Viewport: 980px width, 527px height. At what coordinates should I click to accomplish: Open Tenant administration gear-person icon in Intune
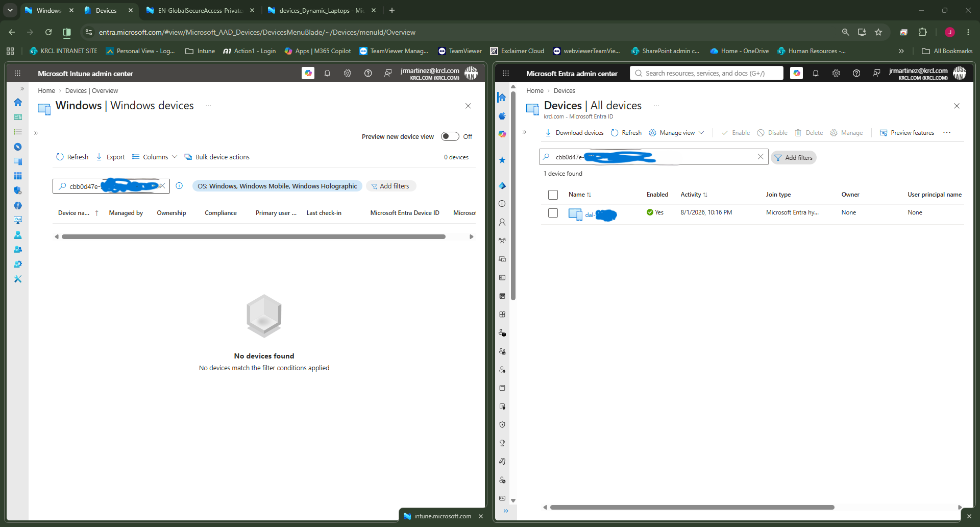(18, 264)
